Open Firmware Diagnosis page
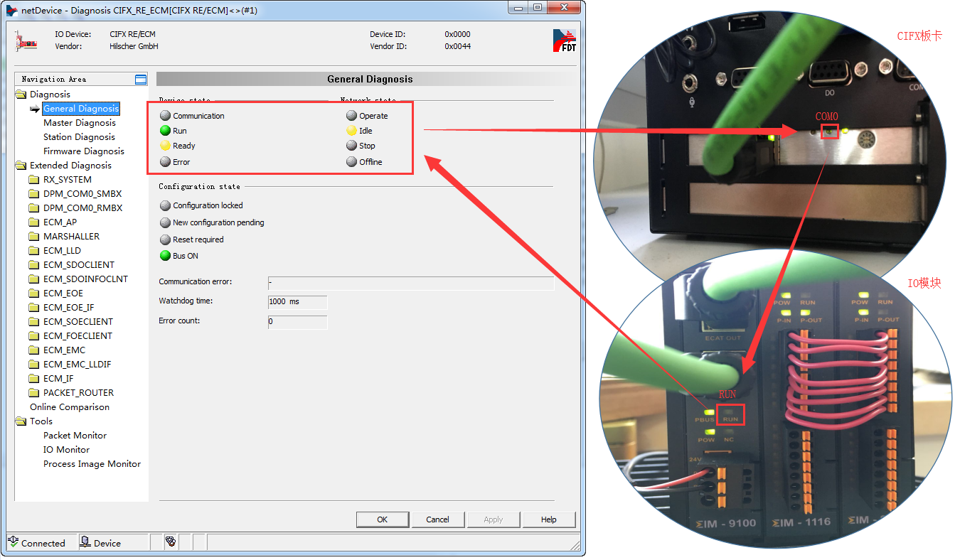This screenshot has height=560, width=960. pyautogui.click(x=83, y=151)
